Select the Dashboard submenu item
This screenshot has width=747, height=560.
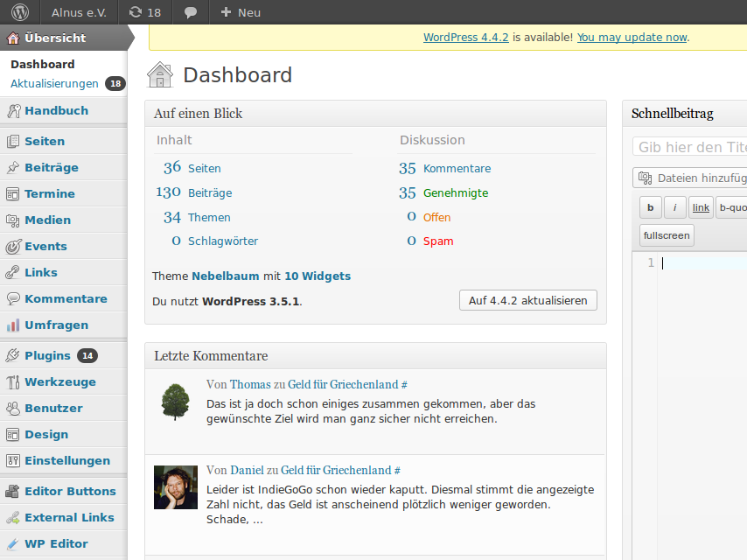42,65
